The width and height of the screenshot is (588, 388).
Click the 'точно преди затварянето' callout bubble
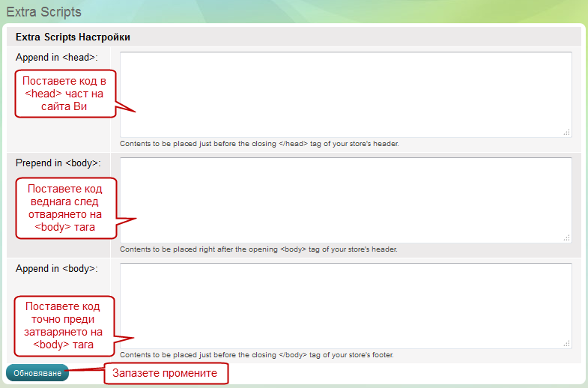click(64, 326)
